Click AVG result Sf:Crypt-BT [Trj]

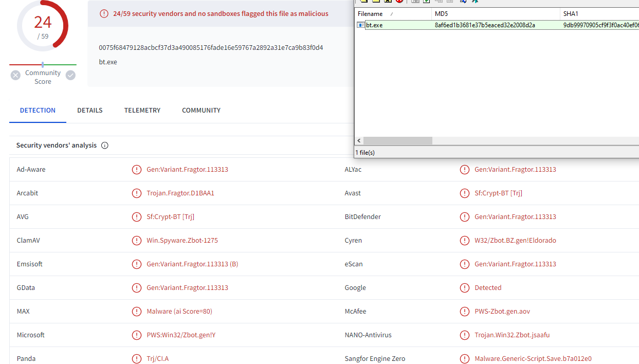point(170,217)
